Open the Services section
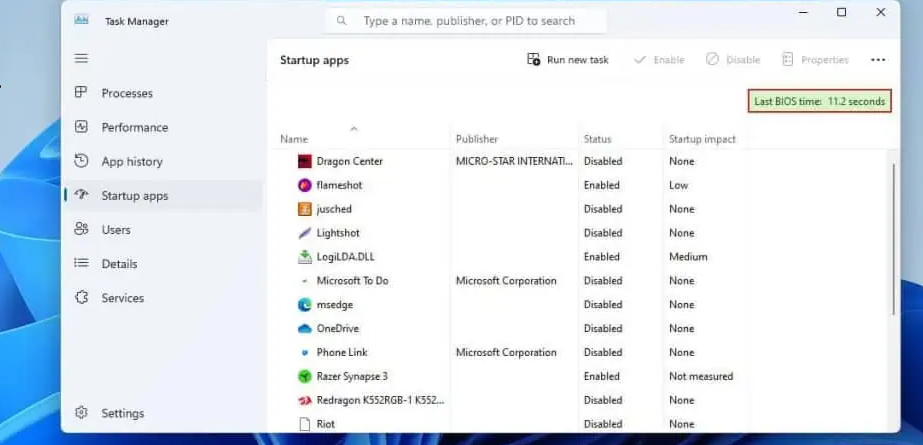 [x=122, y=298]
